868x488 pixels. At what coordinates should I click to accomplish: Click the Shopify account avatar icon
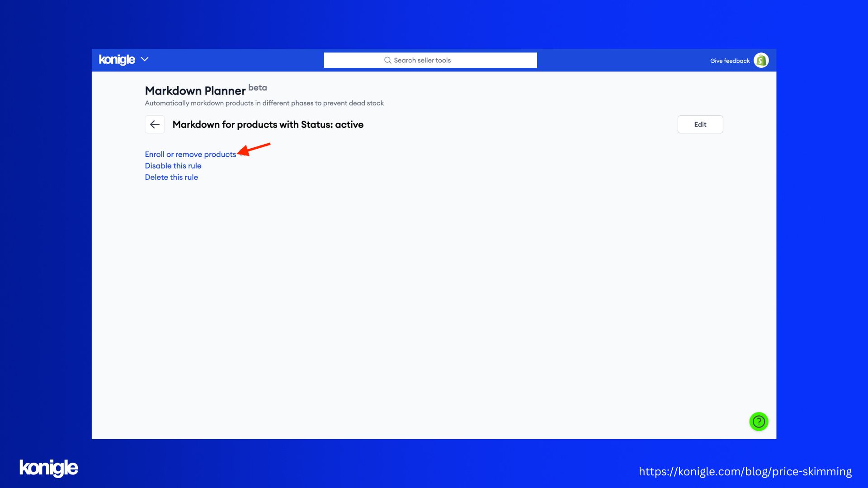(x=761, y=60)
